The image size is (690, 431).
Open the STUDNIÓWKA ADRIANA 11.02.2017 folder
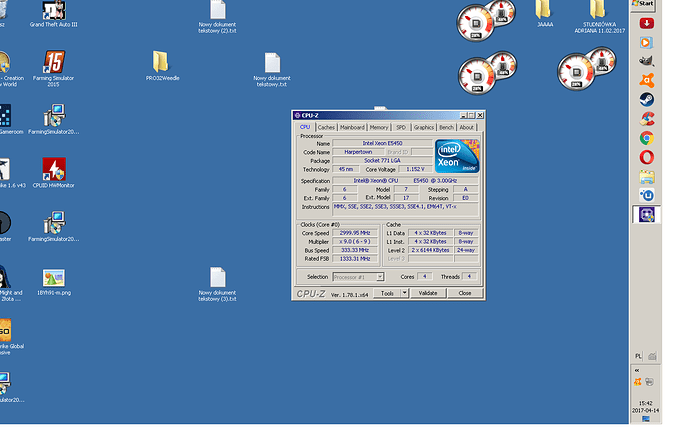pos(597,10)
